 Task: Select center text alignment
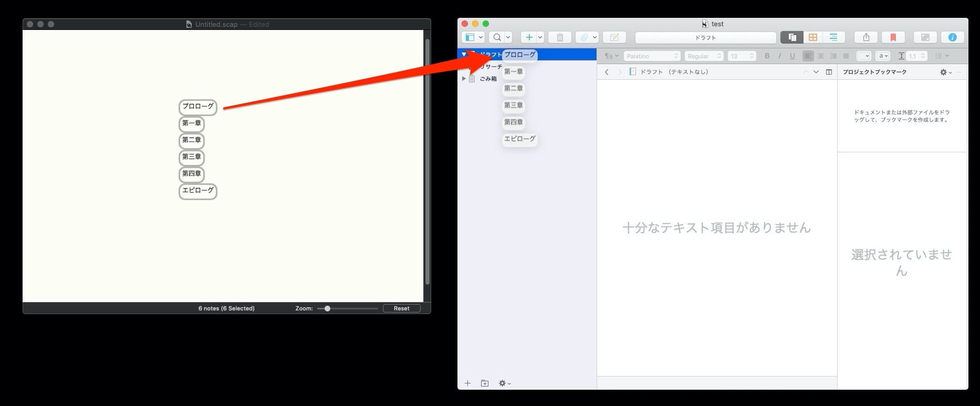[820, 56]
